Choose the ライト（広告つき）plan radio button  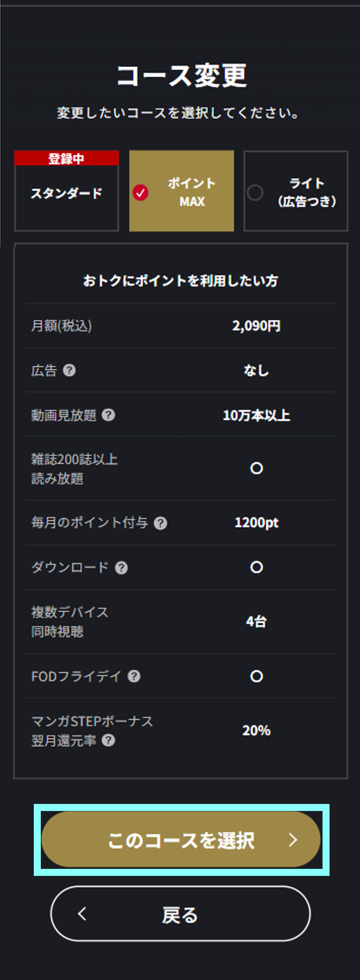(x=255, y=192)
